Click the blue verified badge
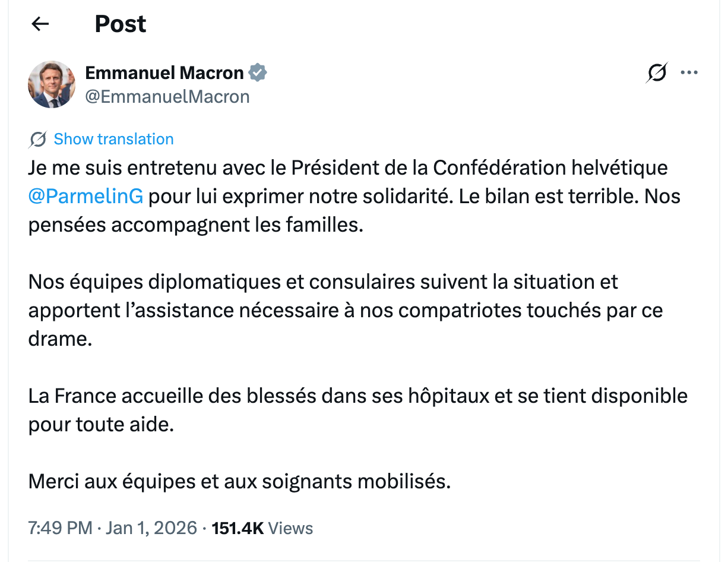The height and width of the screenshot is (562, 728). (x=258, y=73)
